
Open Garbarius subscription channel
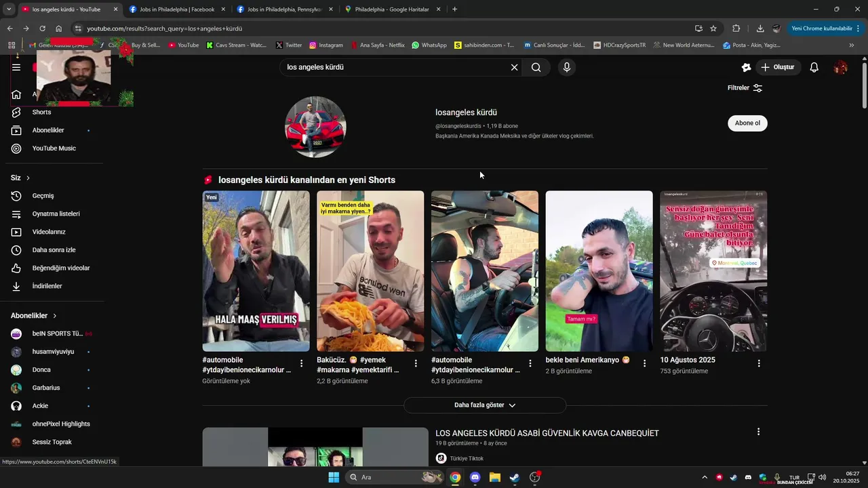click(x=46, y=388)
